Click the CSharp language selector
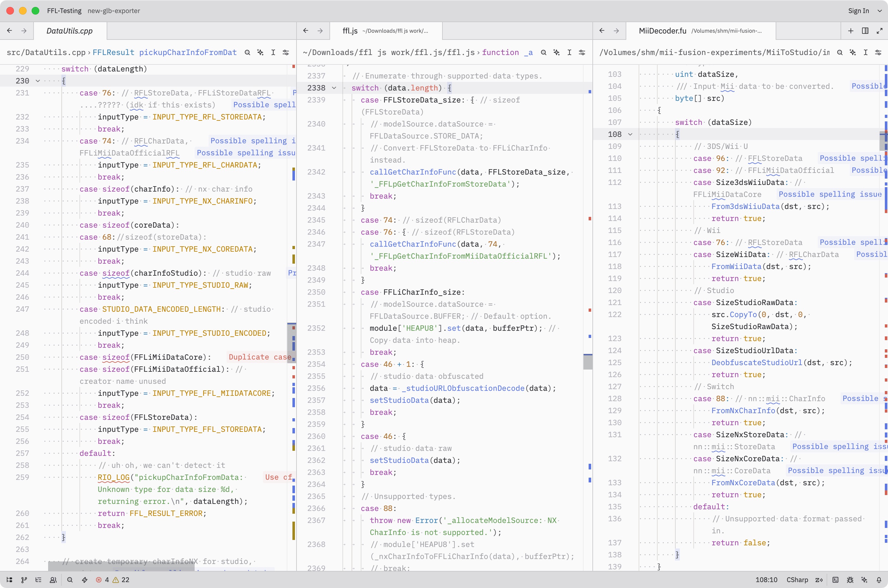Viewport: 888px width, 588px height. tap(797, 580)
